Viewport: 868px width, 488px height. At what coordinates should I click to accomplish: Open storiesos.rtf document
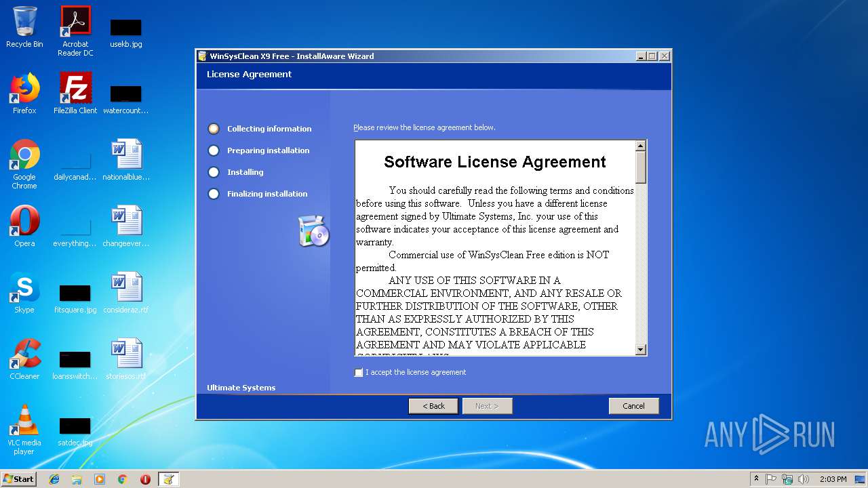(x=126, y=359)
